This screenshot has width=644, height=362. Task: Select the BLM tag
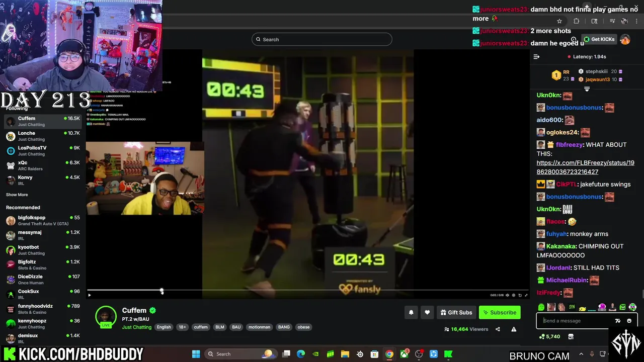220,327
